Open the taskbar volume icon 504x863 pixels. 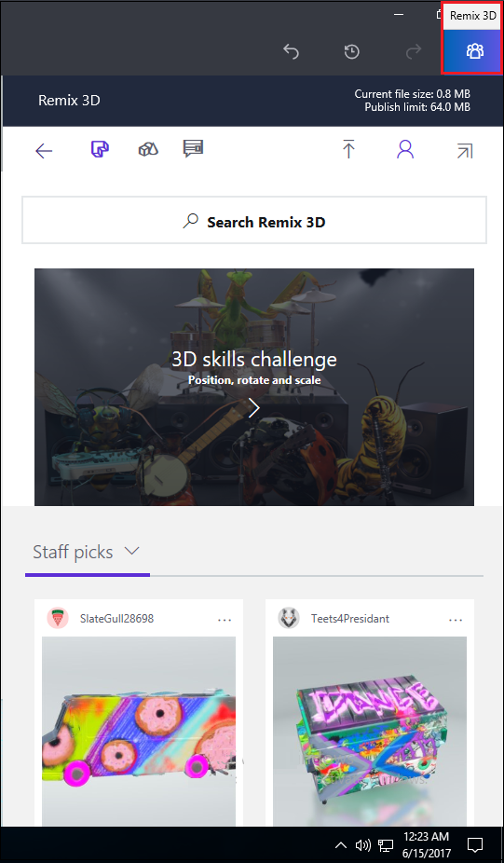[x=363, y=845]
